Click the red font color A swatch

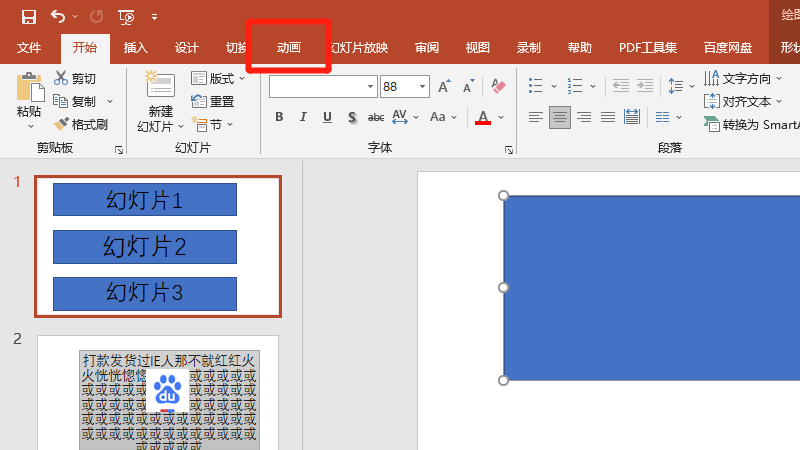(483, 118)
